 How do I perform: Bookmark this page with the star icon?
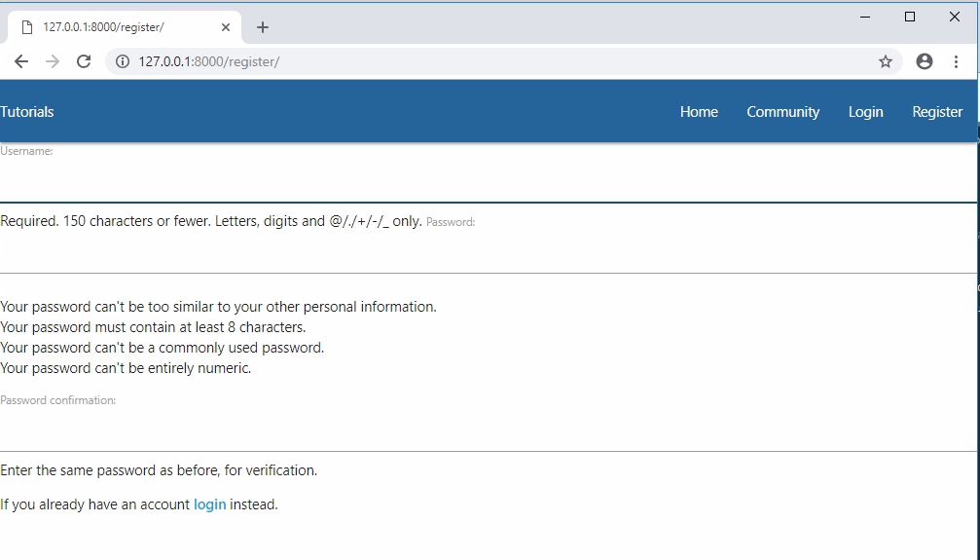(x=886, y=61)
